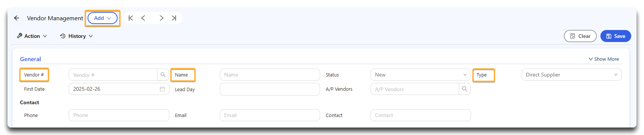Open the Add dropdown button

click(103, 18)
